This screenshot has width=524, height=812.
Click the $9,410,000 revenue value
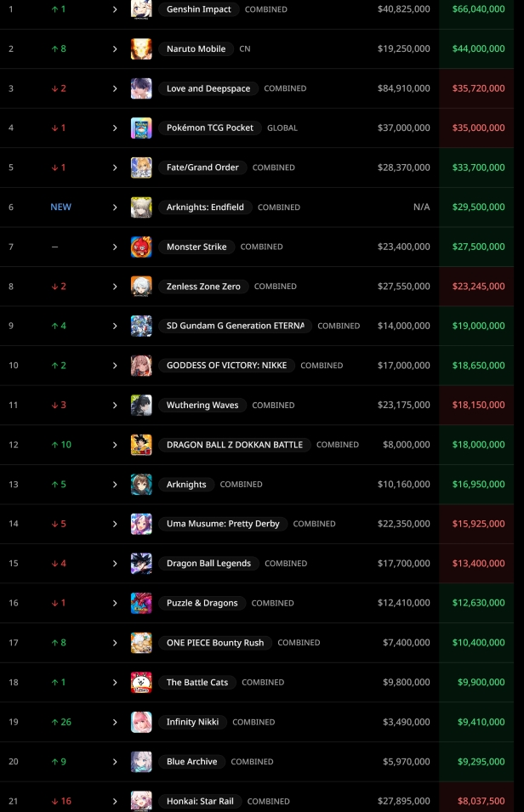pyautogui.click(x=481, y=722)
